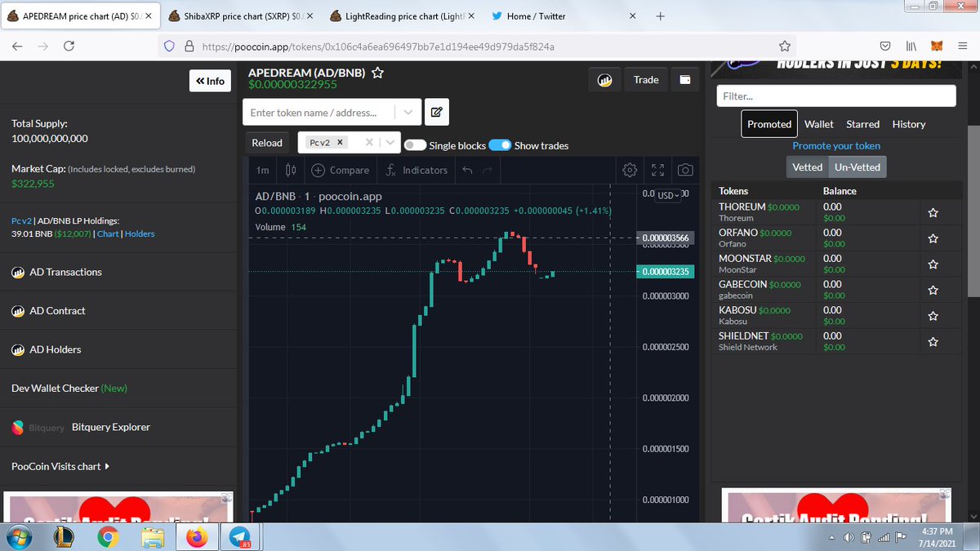Bookmark this page with address bar star
The height and width of the screenshot is (551, 980).
[785, 47]
